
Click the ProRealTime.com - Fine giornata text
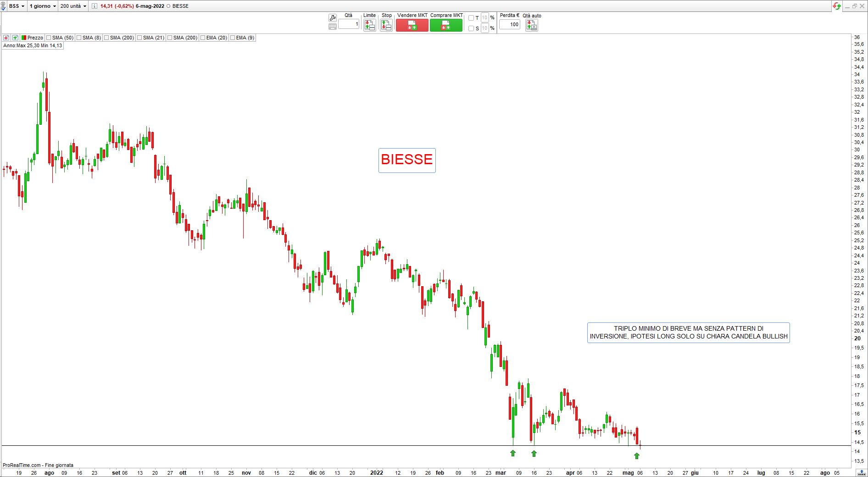pyautogui.click(x=38, y=465)
